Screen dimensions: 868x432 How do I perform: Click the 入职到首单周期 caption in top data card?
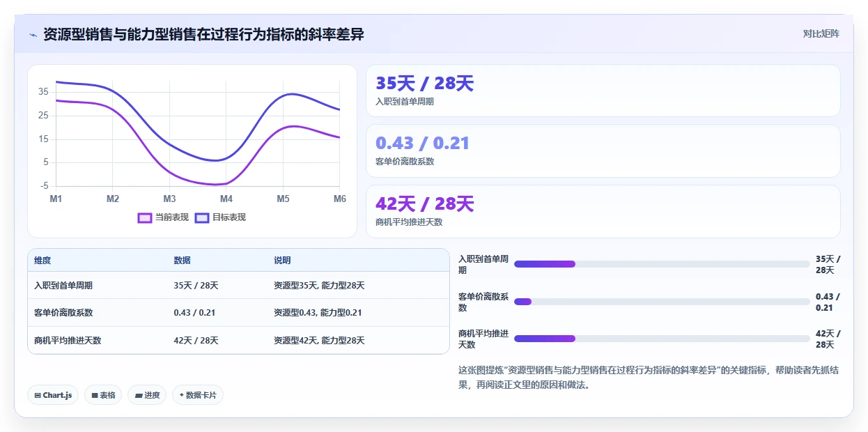(x=405, y=102)
